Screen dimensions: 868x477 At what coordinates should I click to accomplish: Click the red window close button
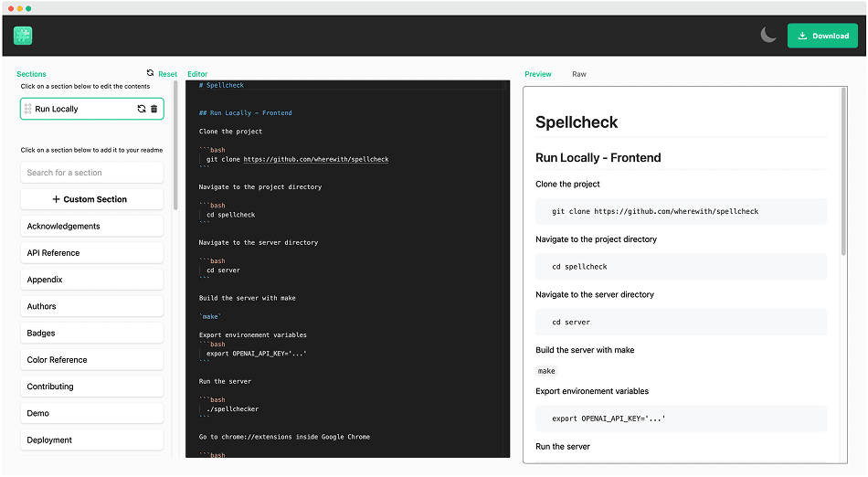[x=11, y=8]
